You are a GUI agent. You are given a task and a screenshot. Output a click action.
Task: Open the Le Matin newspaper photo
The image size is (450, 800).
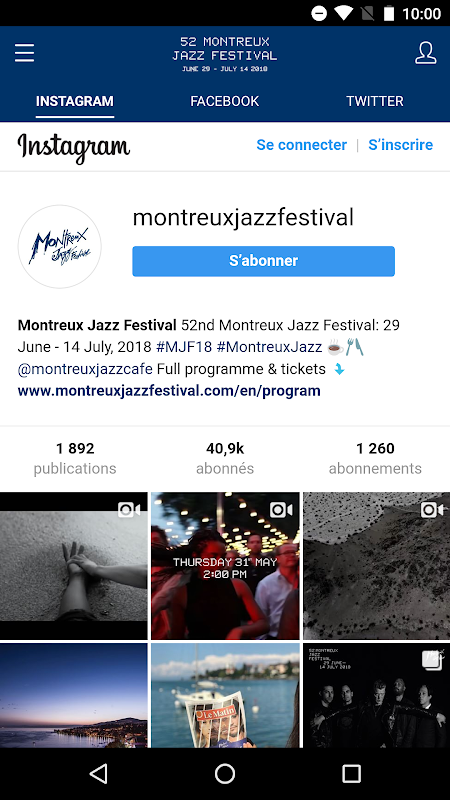225,695
